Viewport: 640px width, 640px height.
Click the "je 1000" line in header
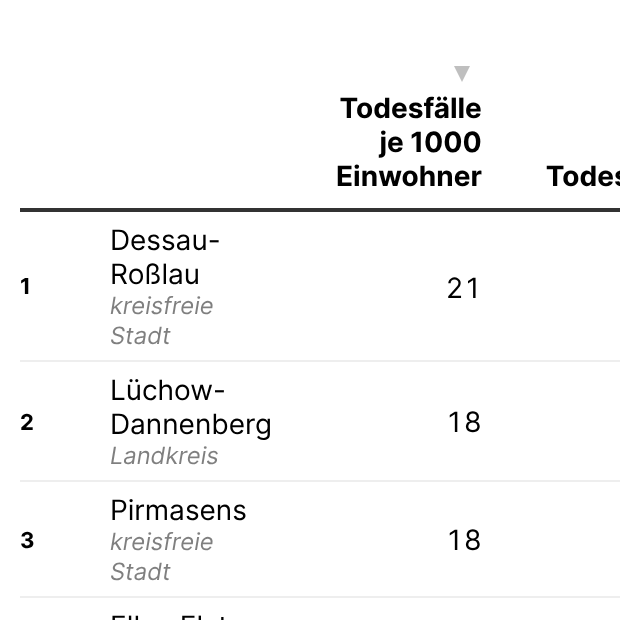[x=430, y=142]
